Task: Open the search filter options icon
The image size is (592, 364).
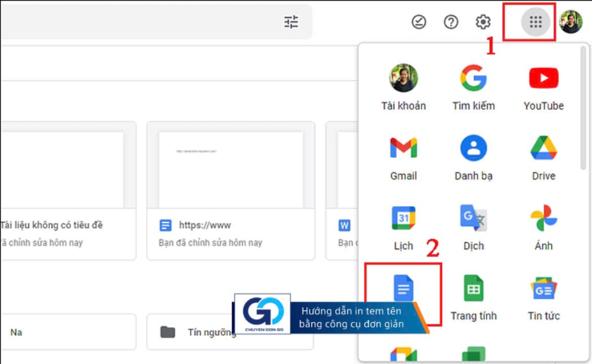Action: 291,22
